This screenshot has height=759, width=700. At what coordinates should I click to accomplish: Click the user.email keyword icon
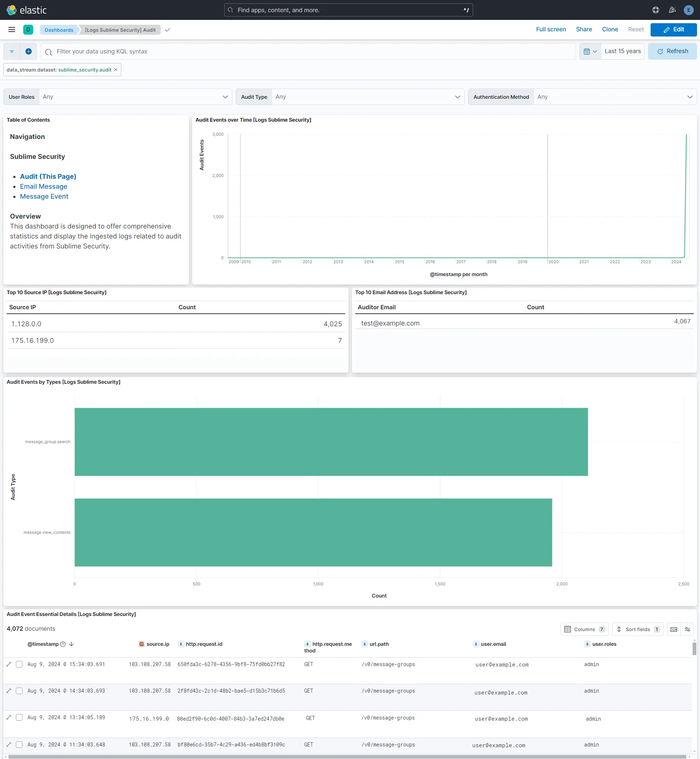(476, 644)
